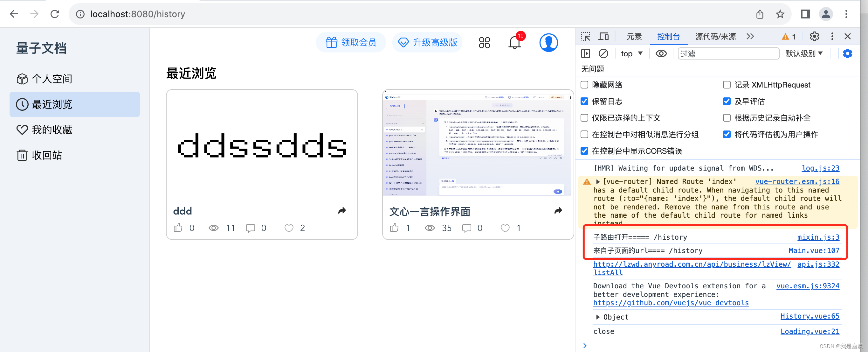This screenshot has width=868, height=352.
Task: Open 默认级别 log level dropdown
Action: pyautogui.click(x=804, y=53)
